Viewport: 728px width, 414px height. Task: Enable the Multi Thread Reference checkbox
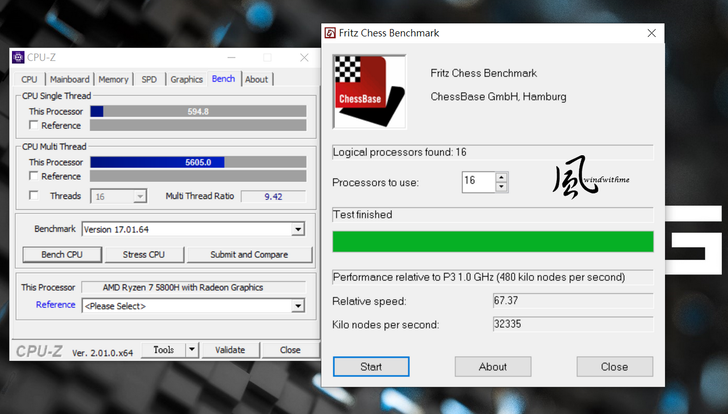[33, 175]
